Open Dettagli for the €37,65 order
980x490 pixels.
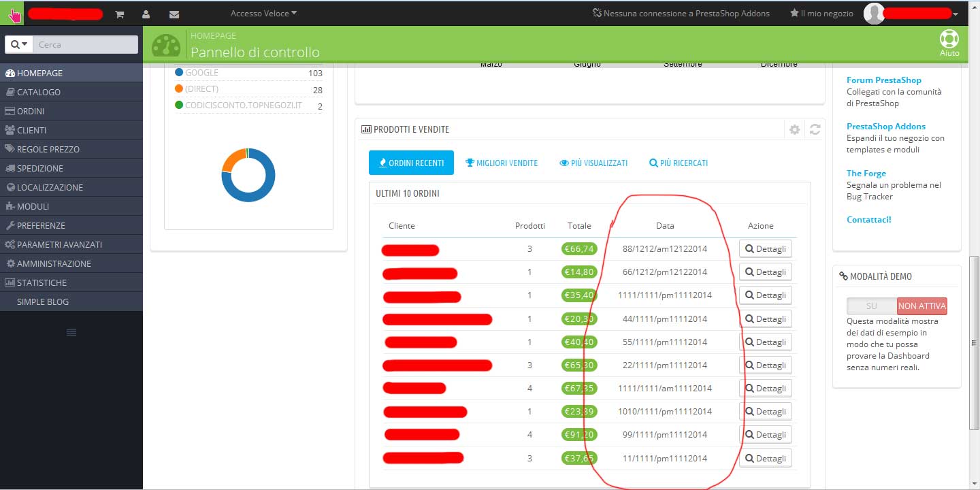766,458
